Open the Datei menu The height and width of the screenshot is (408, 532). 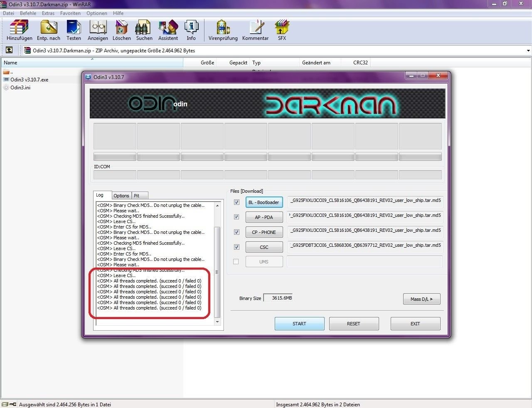pos(8,13)
